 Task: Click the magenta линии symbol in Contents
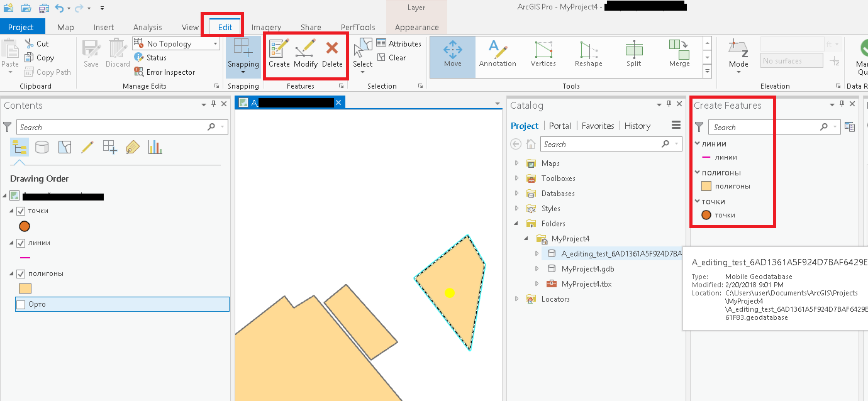pyautogui.click(x=25, y=258)
